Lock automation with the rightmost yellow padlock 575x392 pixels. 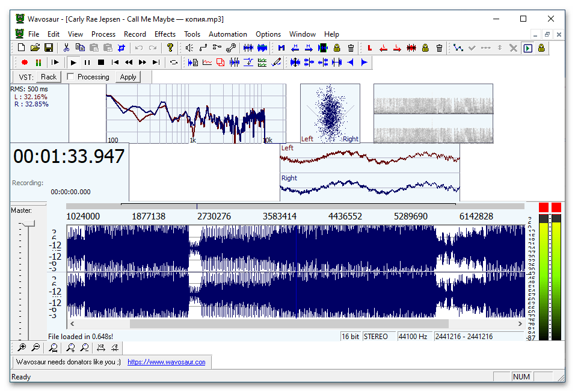point(541,47)
